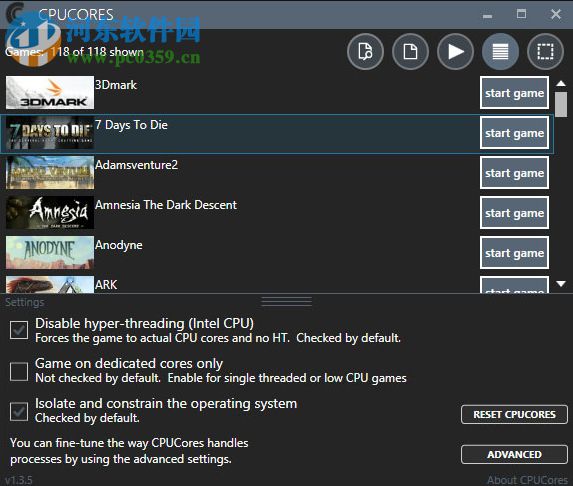Start game for 7 Days To Die

[x=514, y=133]
